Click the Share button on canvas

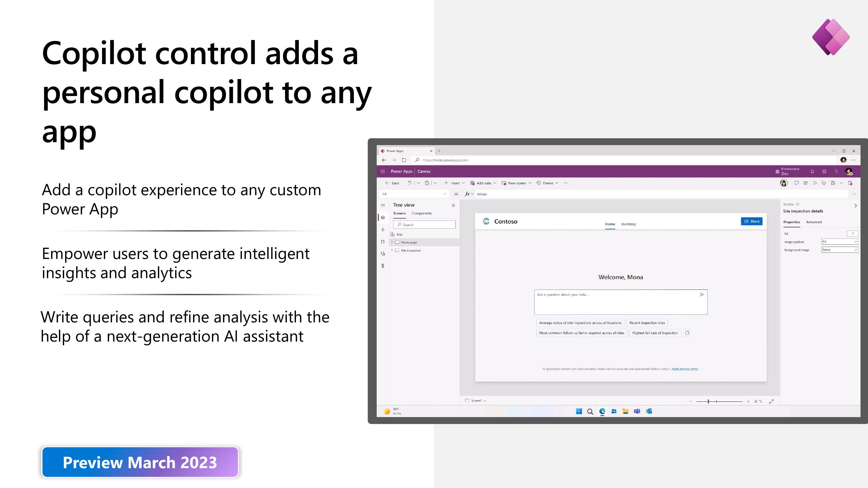point(752,221)
